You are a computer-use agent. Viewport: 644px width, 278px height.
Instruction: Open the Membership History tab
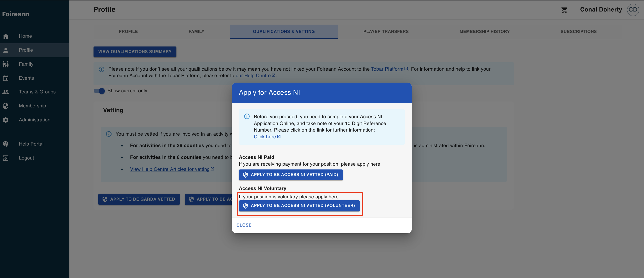point(484,32)
